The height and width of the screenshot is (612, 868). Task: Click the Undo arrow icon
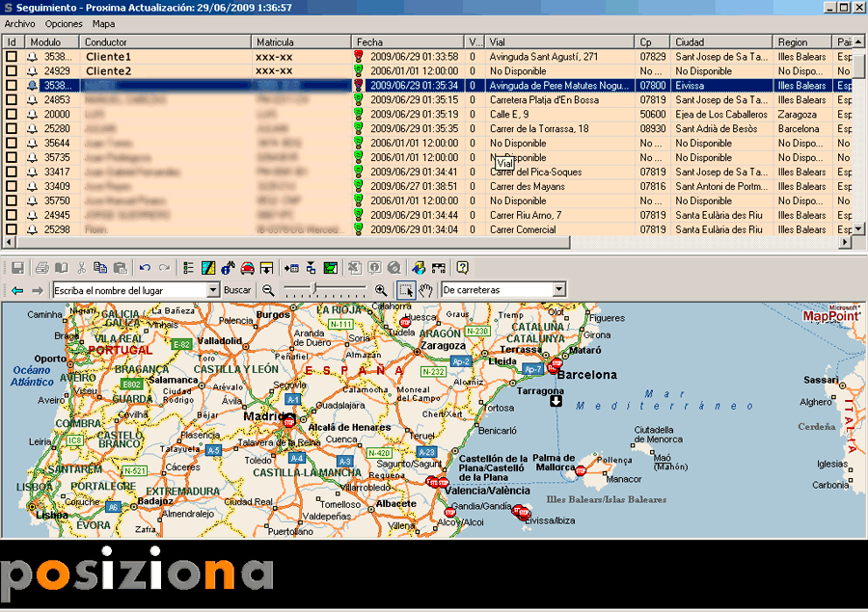(x=145, y=268)
